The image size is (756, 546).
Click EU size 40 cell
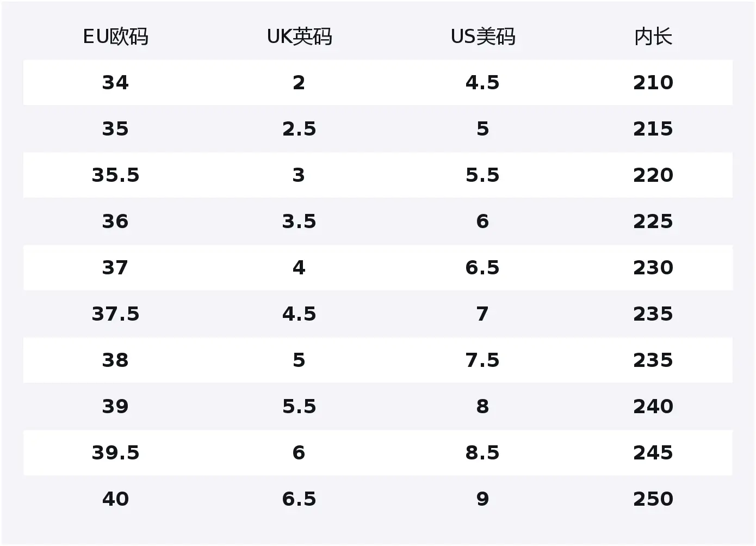(115, 499)
